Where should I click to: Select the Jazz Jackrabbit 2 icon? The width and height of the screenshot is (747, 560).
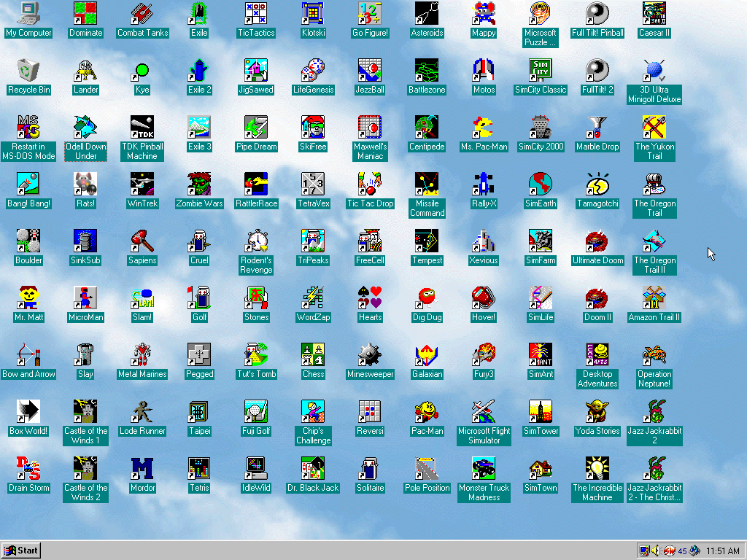(x=654, y=411)
